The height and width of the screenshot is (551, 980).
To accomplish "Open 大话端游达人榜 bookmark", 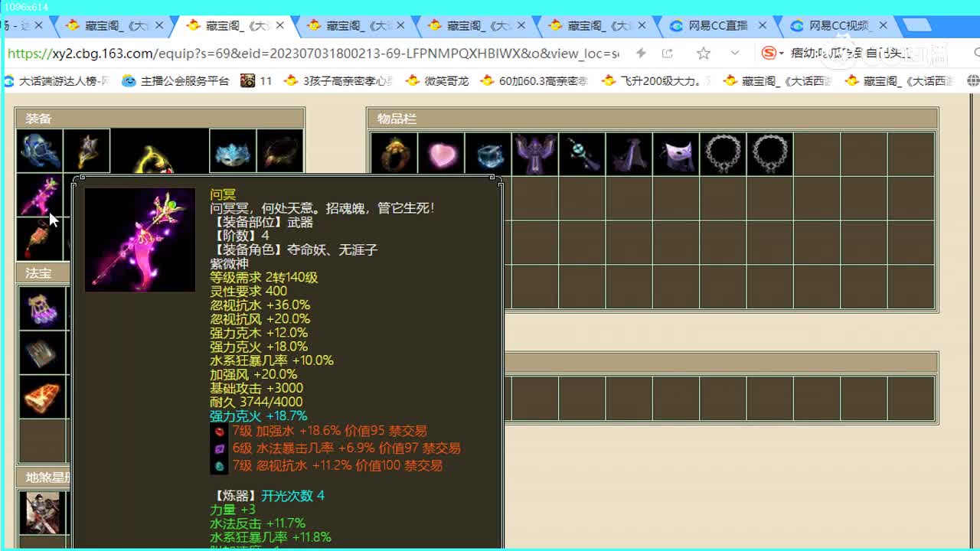I will pyautogui.click(x=57, y=80).
